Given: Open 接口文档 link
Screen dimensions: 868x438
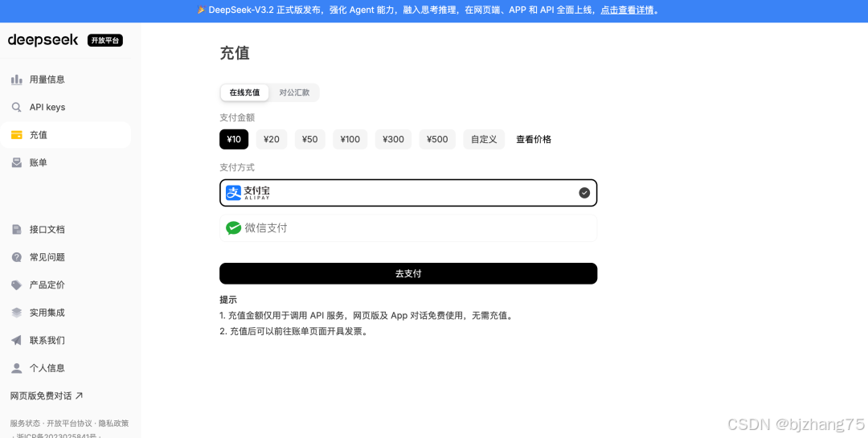Looking at the screenshot, I should (x=65, y=229).
